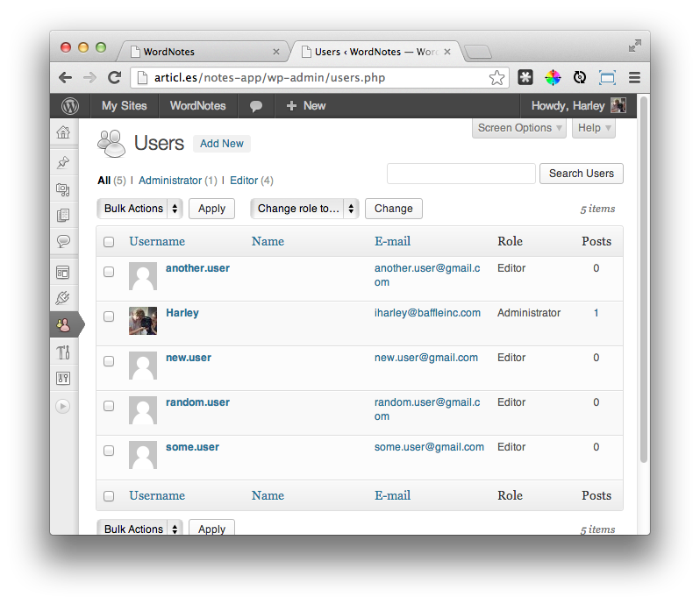Sort by Username column header

pos(157,241)
